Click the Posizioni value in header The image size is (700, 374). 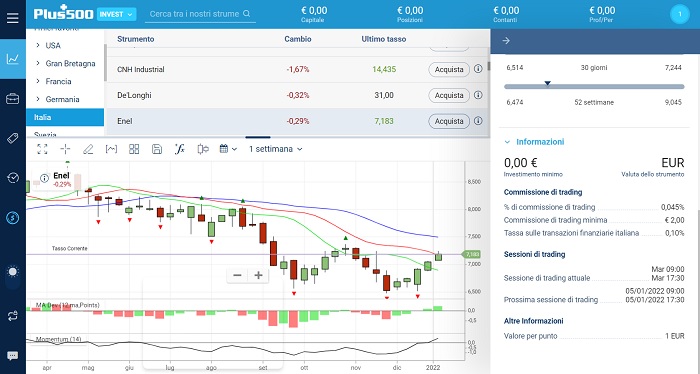[410, 10]
